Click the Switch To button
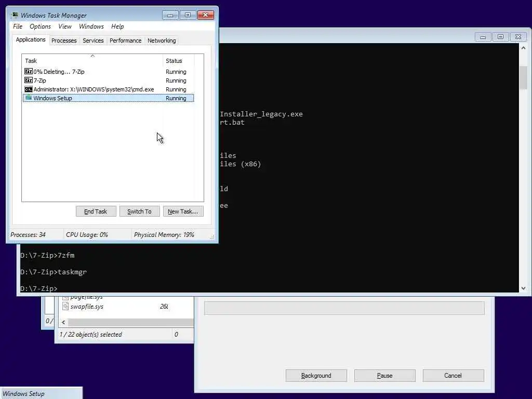 [x=139, y=211]
